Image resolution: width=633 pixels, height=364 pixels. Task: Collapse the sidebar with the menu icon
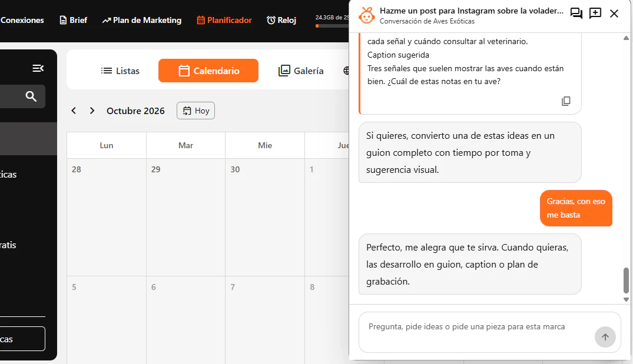click(38, 68)
